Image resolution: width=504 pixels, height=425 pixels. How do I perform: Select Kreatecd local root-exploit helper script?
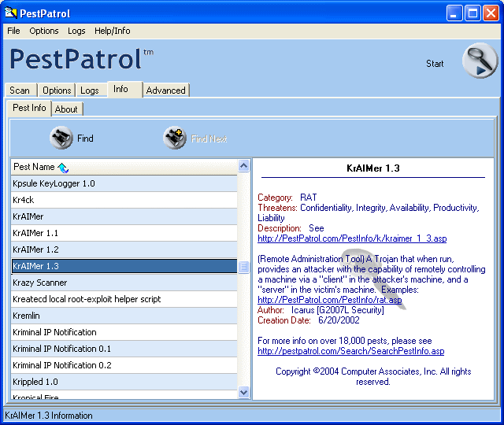click(x=124, y=299)
